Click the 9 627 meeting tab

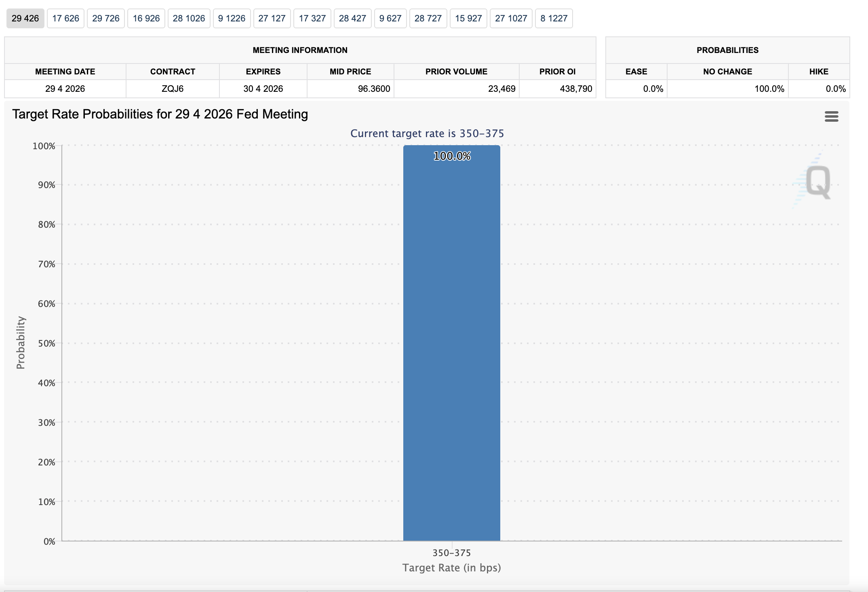pyautogui.click(x=390, y=19)
